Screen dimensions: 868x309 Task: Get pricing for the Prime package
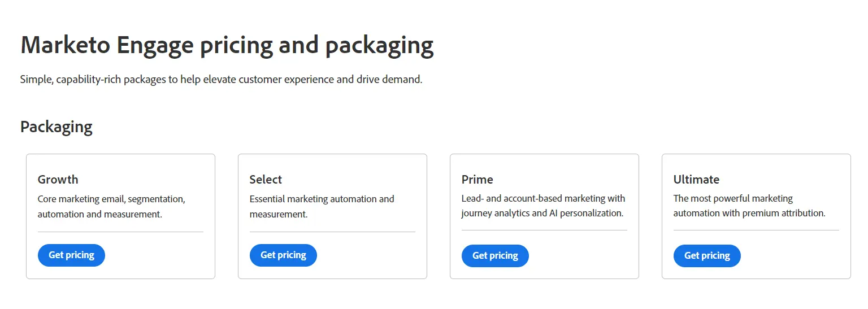(495, 256)
